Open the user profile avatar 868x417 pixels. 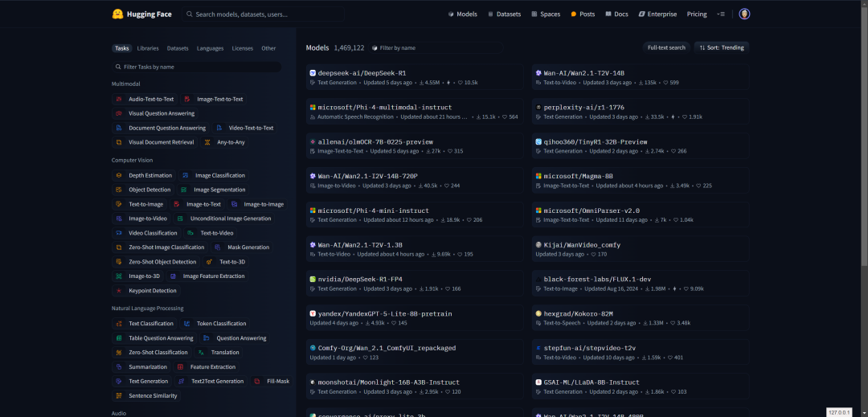(x=744, y=14)
